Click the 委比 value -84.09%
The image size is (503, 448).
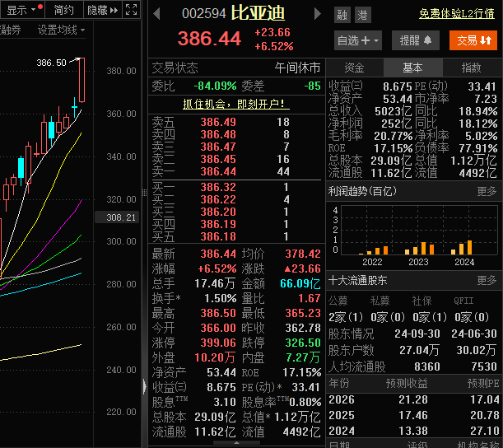[x=215, y=86]
